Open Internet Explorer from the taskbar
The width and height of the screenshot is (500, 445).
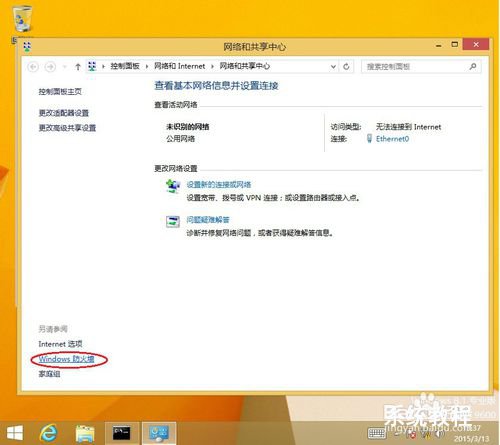tap(49, 433)
